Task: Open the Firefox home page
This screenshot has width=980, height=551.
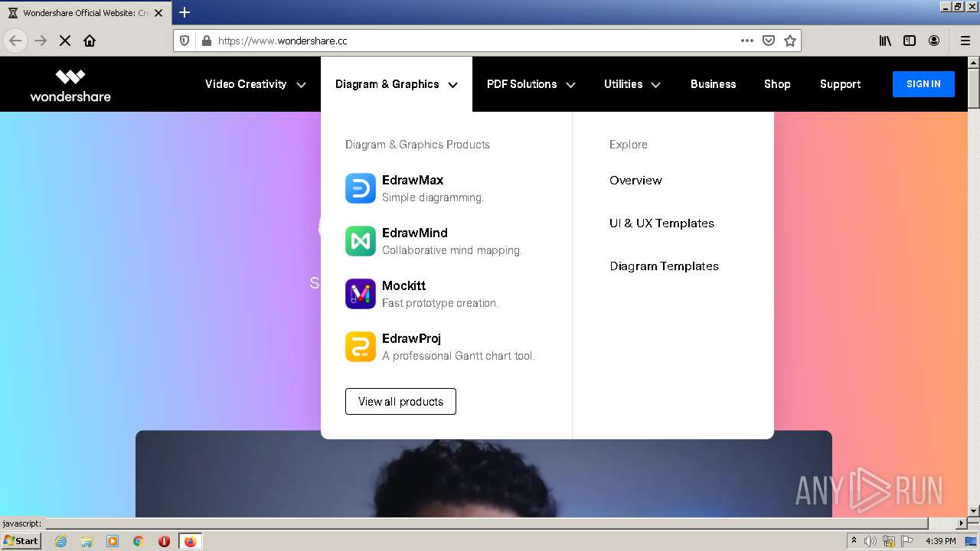Action: [x=90, y=41]
